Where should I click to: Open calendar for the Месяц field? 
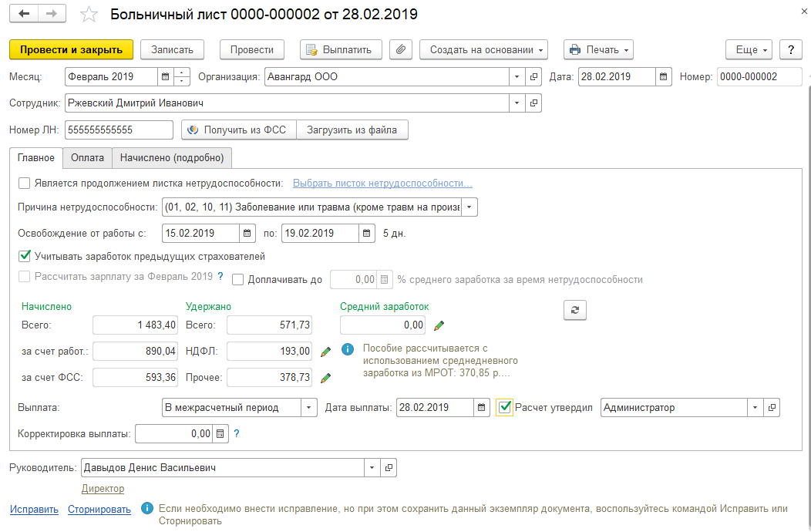point(166,76)
